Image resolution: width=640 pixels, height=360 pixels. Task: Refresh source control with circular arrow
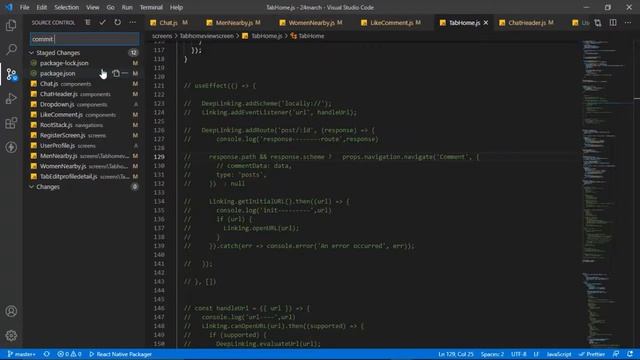coord(118,22)
